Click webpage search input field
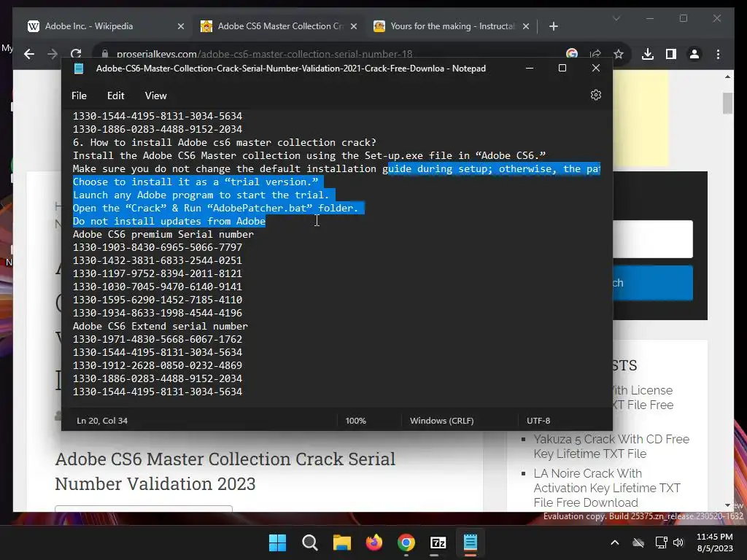Image resolution: width=747 pixels, height=560 pixels. coord(653,239)
